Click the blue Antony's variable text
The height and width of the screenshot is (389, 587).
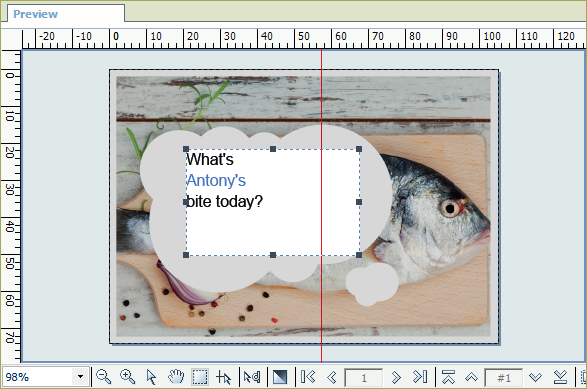pyautogui.click(x=216, y=180)
